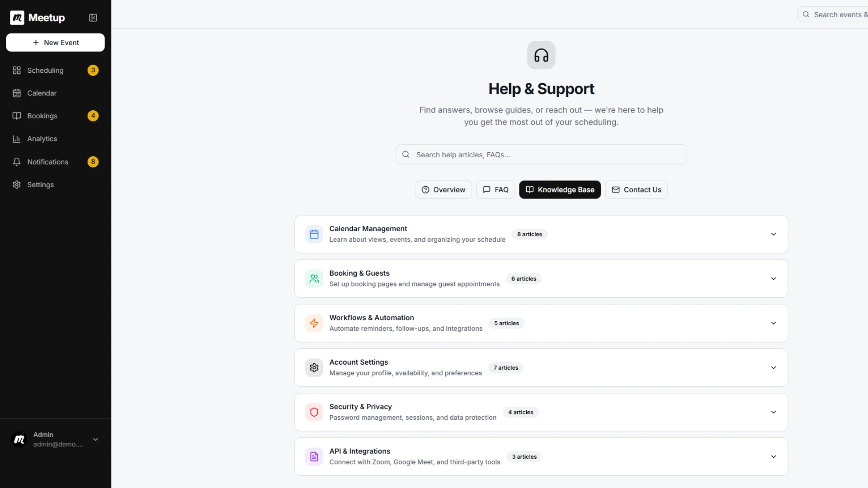868x488 pixels.
Task: Open Calendar in the sidebar
Action: [x=55, y=93]
